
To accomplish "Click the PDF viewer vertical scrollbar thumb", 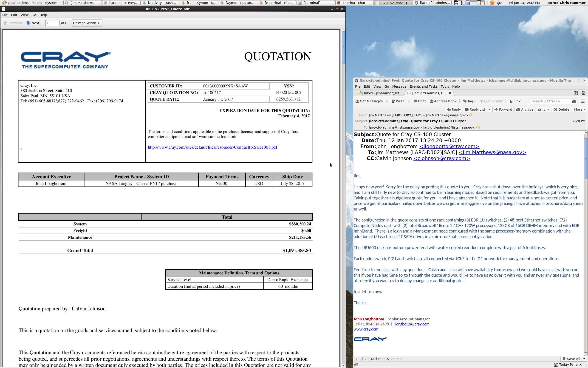I will tap(344, 47).
